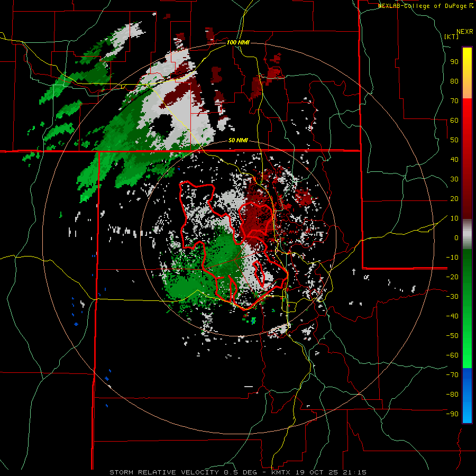The width and height of the screenshot is (476, 476).
Task: Select the -50 value on the velocity scale
Action: (x=452, y=335)
